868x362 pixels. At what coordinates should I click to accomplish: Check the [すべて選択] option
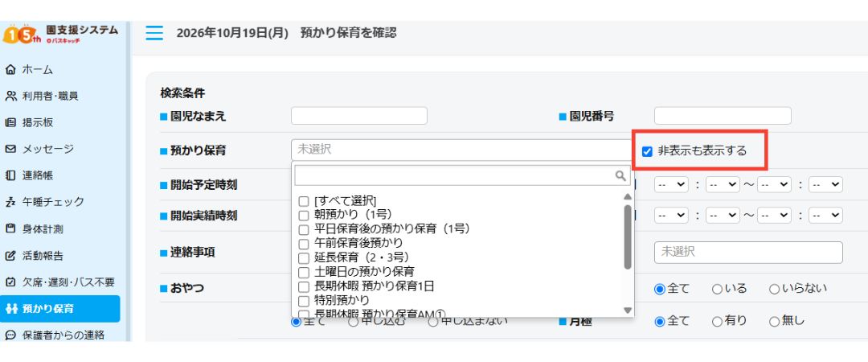pyautogui.click(x=303, y=200)
